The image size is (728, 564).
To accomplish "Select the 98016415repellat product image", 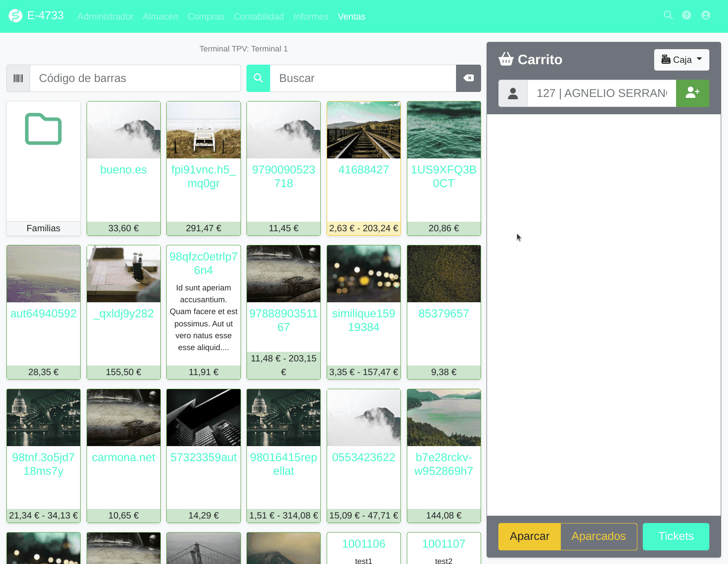I will pos(283,417).
